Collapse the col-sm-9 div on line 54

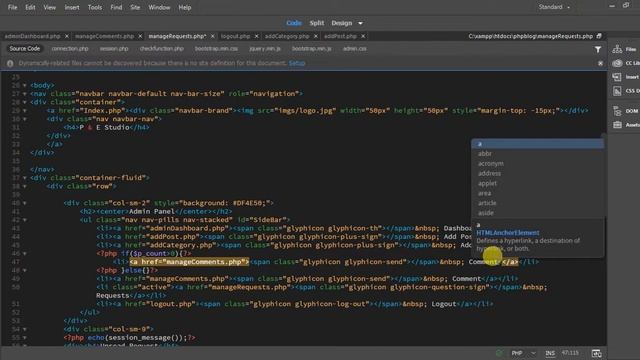tap(24, 329)
